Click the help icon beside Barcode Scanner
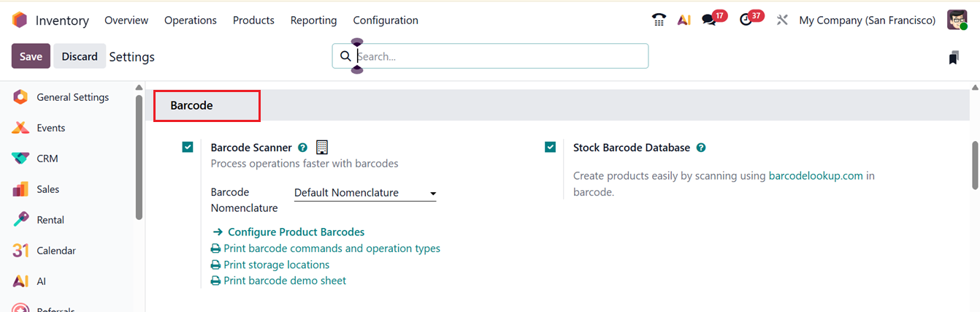The image size is (980, 312). click(302, 148)
